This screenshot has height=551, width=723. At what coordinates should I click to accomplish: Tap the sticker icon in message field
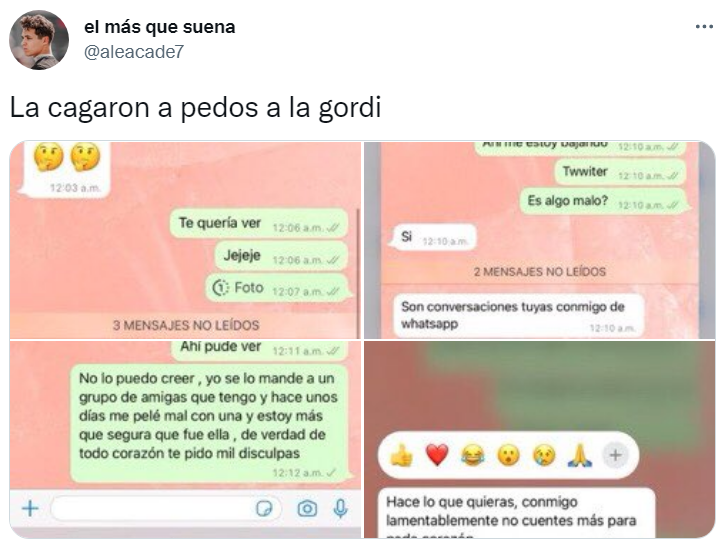click(x=264, y=509)
